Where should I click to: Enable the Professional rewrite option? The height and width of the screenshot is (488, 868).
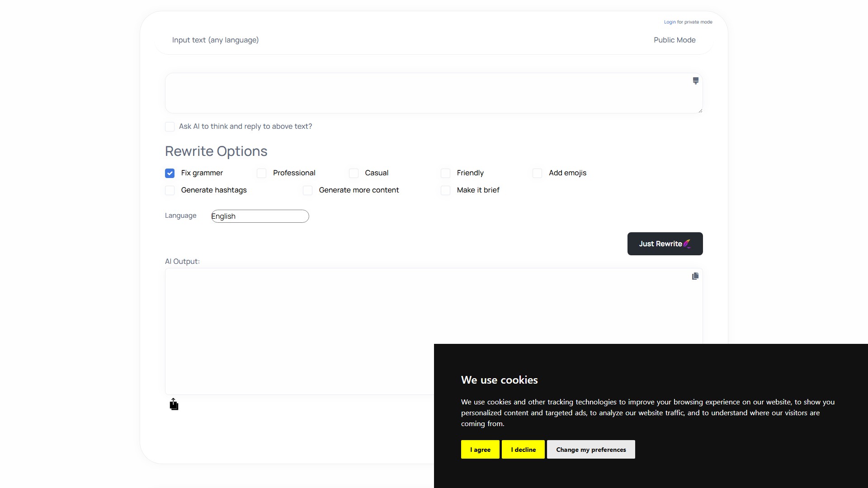(x=261, y=174)
